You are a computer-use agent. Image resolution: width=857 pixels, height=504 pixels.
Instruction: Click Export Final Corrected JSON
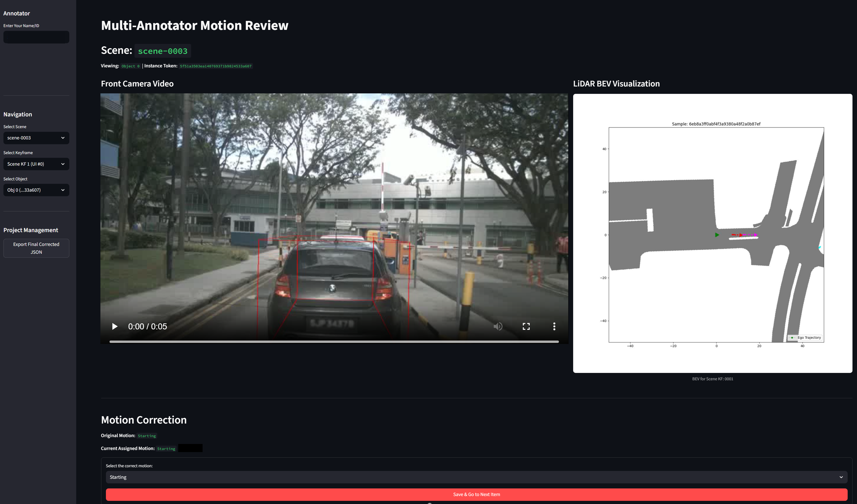(x=36, y=248)
